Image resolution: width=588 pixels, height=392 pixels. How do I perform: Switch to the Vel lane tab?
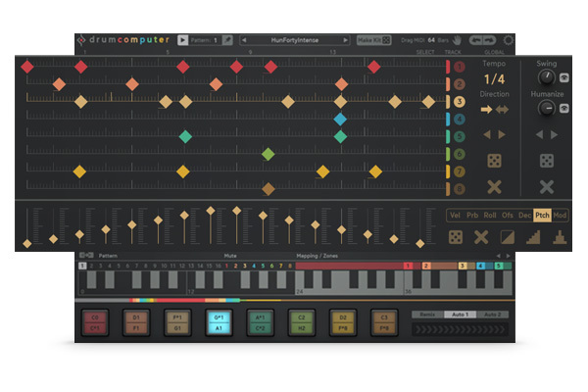(x=455, y=216)
